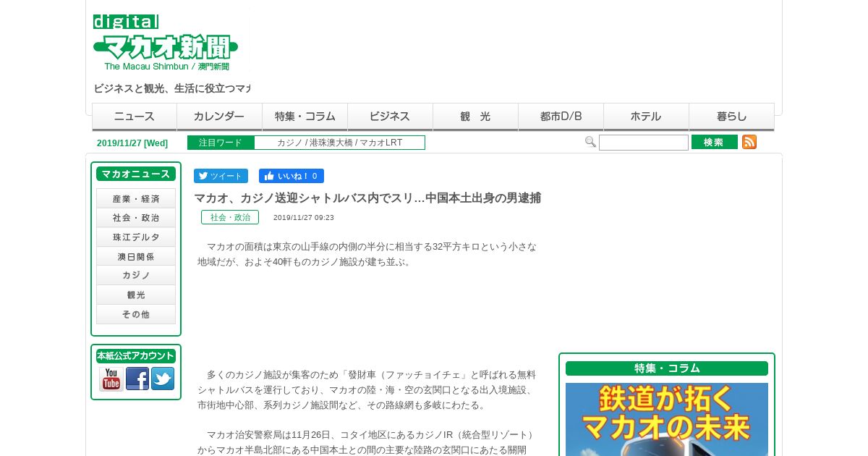Click the magnifier icon beside search box

[590, 142]
